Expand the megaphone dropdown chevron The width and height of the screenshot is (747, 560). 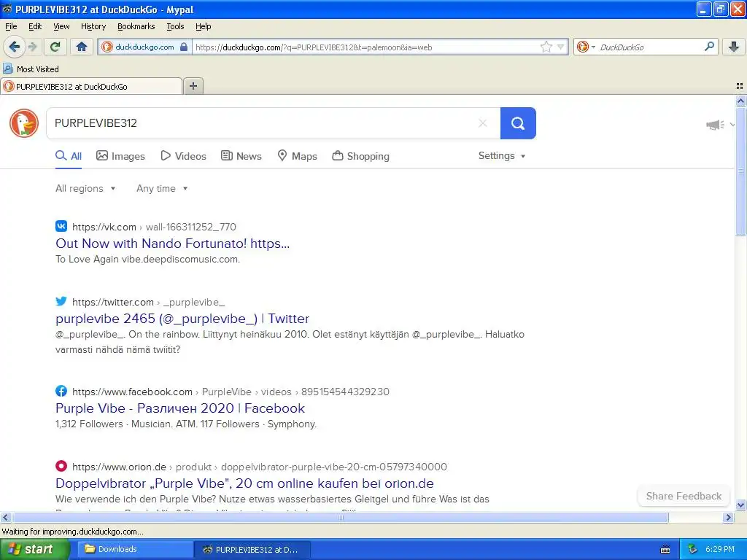[732, 125]
